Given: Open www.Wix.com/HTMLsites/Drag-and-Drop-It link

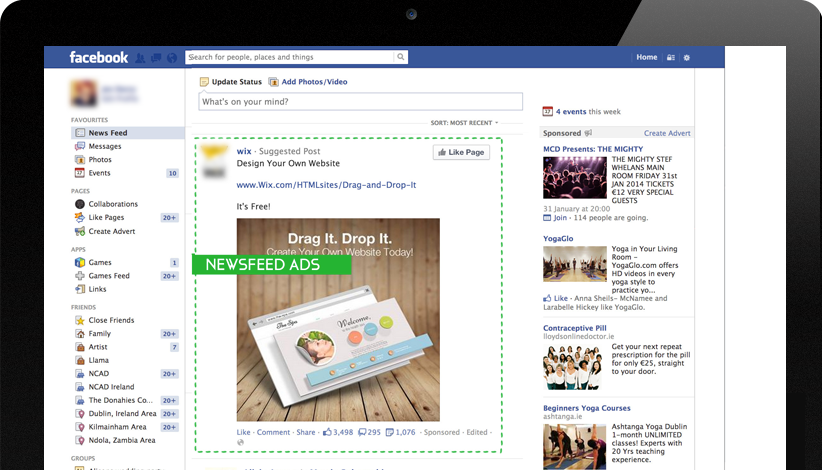Looking at the screenshot, I should click(x=326, y=185).
